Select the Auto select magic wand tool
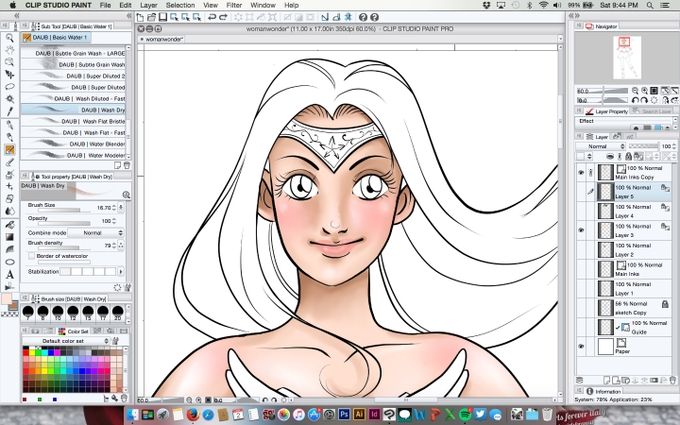This screenshot has height=425, width=680. click(9, 99)
